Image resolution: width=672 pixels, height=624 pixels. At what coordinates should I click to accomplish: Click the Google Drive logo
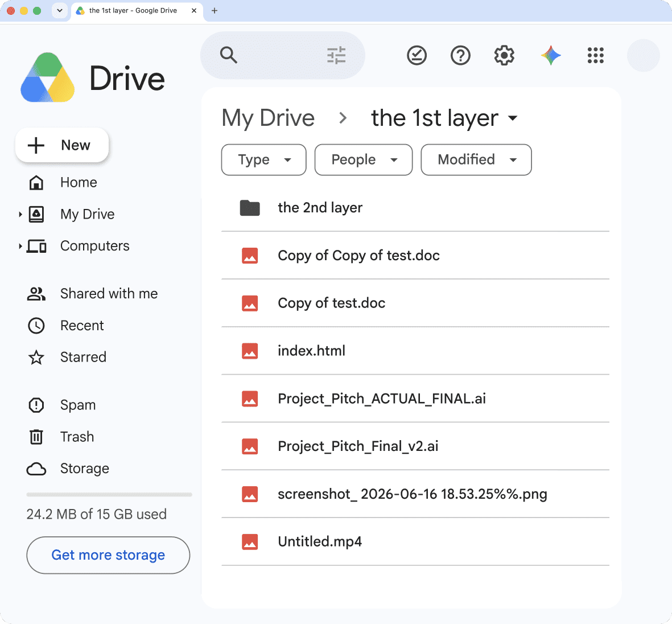click(48, 77)
